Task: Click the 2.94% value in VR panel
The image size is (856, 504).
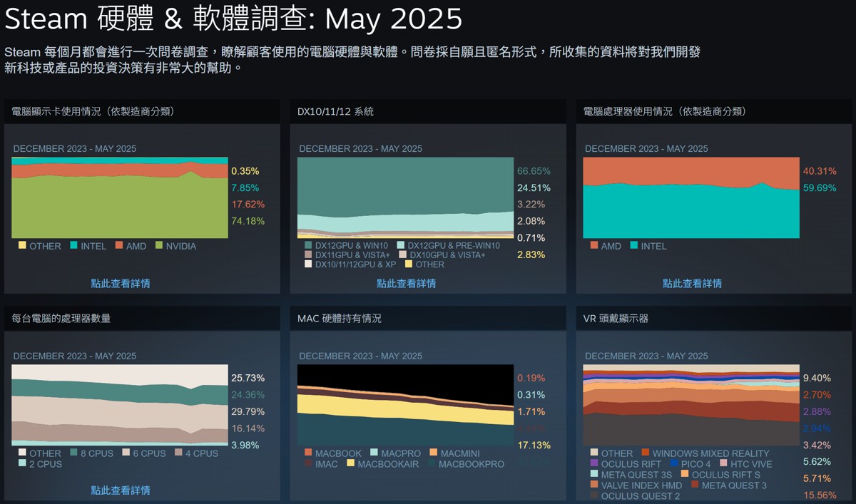Action: 817,428
